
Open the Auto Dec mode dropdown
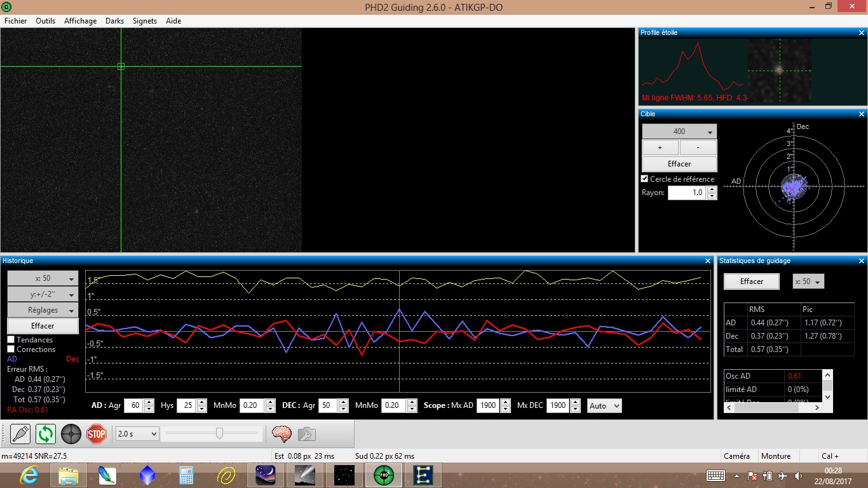coord(604,405)
